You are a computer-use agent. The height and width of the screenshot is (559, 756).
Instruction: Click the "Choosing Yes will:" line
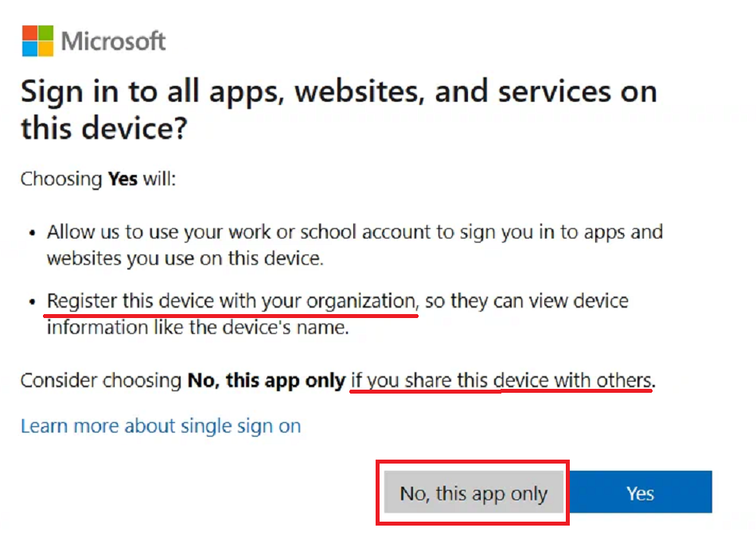pos(98,178)
